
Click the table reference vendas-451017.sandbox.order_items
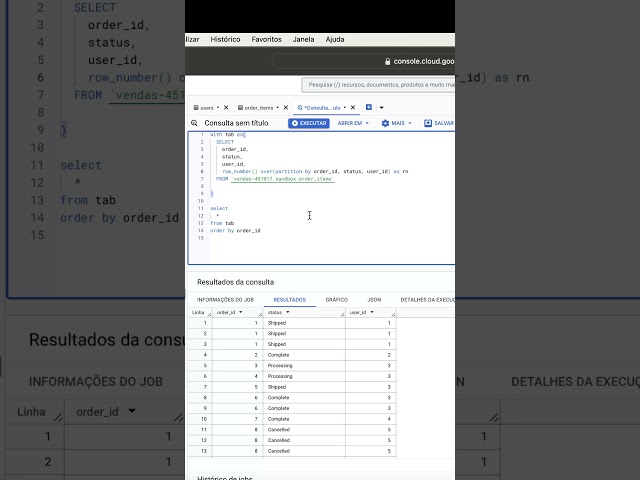coord(282,179)
